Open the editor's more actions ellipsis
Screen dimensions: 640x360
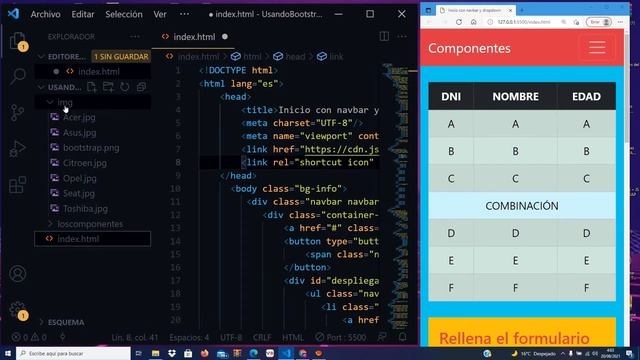402,36
